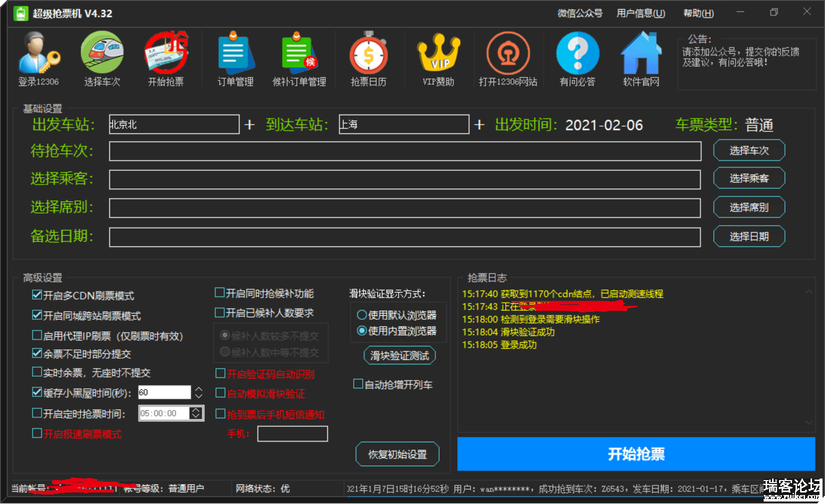Screen dimensions: 825x504
Task: Click the 缓存小黑屋时间 seconds field
Action: [164, 392]
